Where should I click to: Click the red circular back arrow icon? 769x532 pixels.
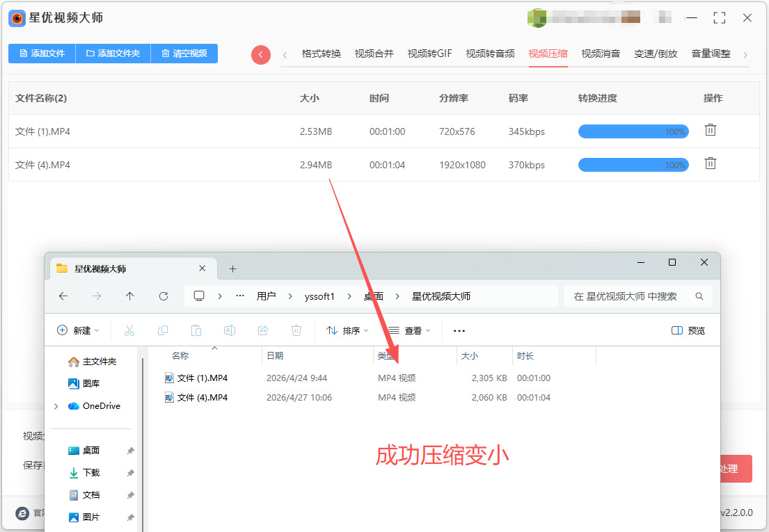[x=261, y=54]
